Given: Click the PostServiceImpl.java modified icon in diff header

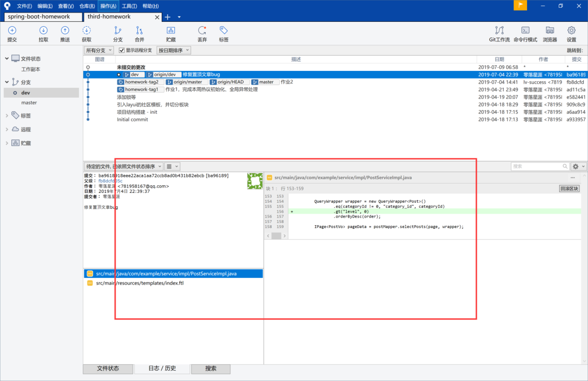Looking at the screenshot, I should [x=269, y=178].
